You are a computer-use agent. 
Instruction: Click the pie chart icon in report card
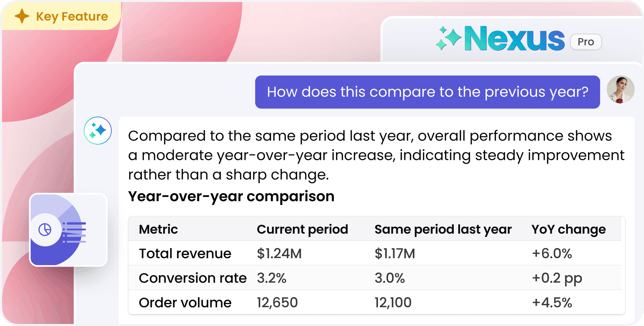(45, 230)
